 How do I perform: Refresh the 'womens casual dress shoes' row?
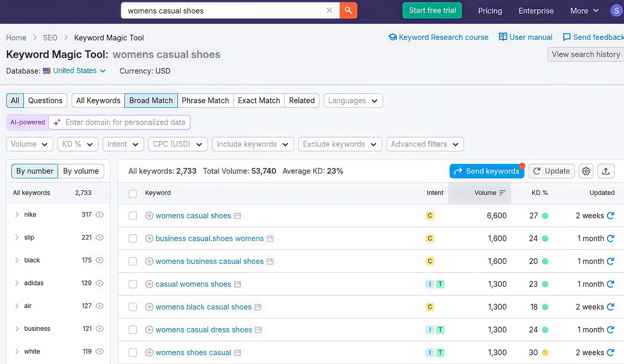coord(611,330)
